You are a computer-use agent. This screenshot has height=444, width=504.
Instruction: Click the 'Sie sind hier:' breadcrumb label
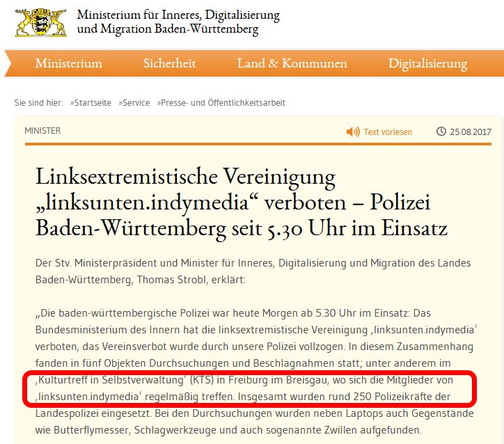[x=39, y=102]
